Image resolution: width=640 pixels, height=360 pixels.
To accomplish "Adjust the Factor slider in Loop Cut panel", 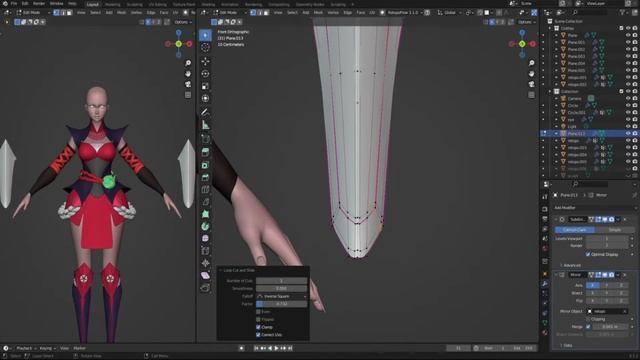I will pyautogui.click(x=282, y=304).
